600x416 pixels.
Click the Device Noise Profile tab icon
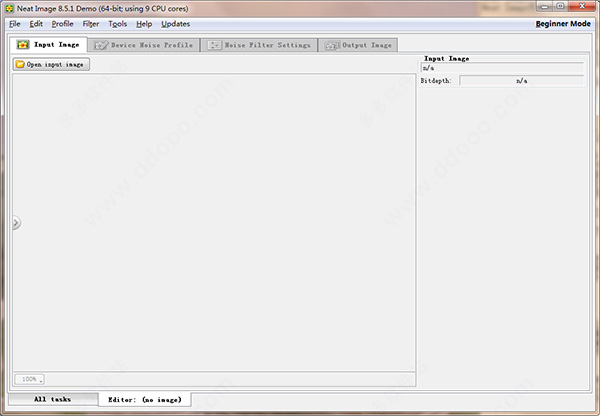(101, 45)
